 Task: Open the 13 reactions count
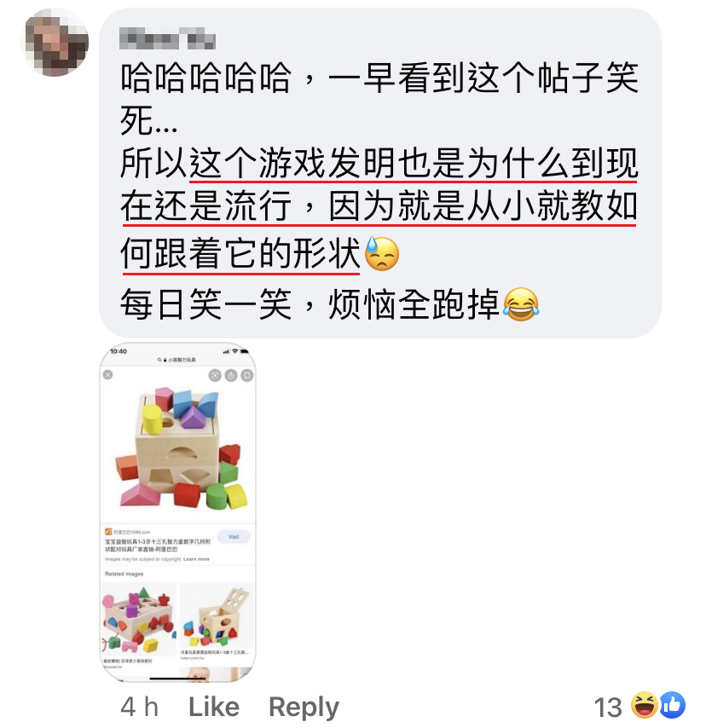click(608, 708)
